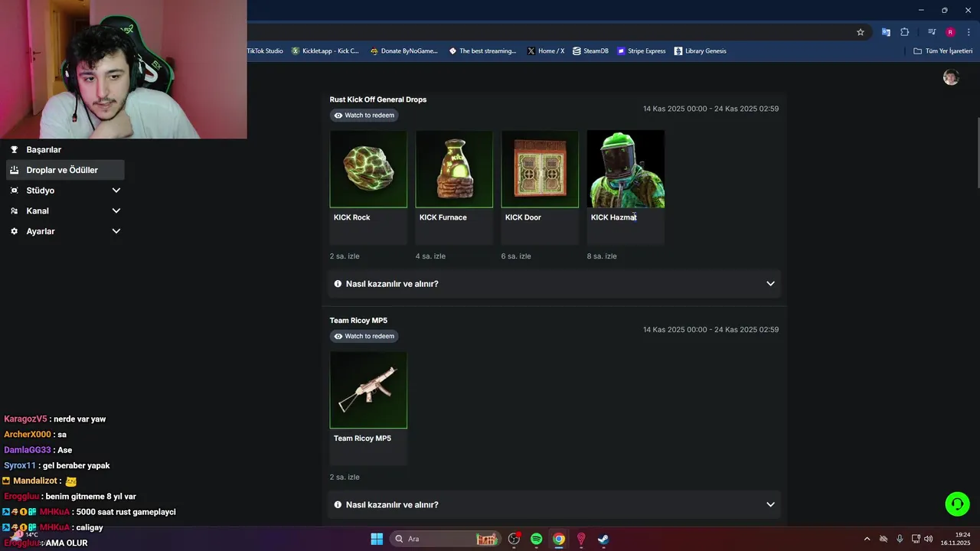The image size is (980, 551).
Task: Click the microphone tray icon
Action: tap(900, 539)
